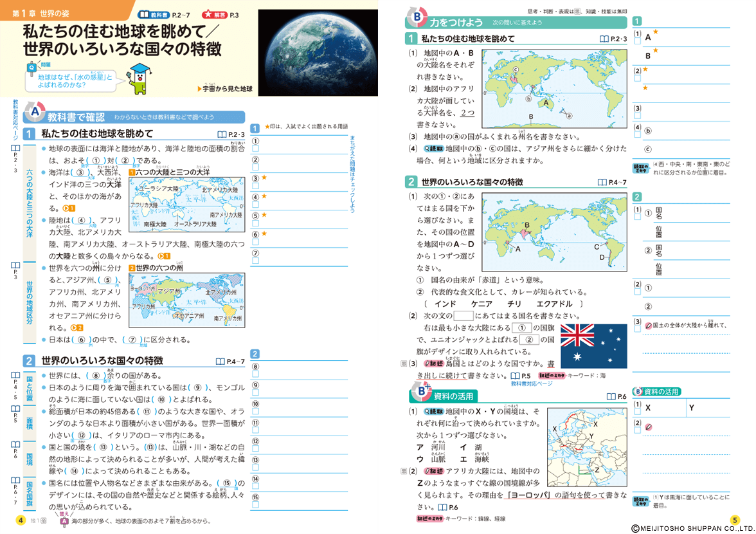This screenshot has height=534, width=756.
Task: Click yellow page number 4 circle
Action: [21, 520]
